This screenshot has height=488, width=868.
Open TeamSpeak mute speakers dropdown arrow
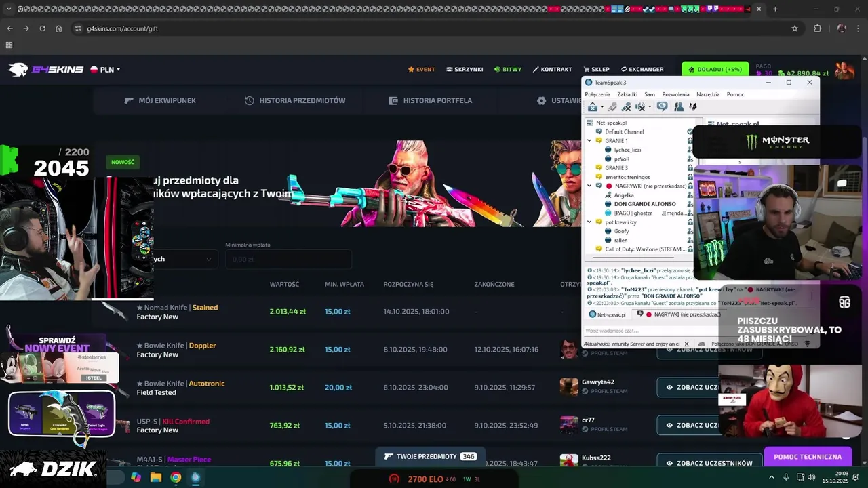click(649, 107)
